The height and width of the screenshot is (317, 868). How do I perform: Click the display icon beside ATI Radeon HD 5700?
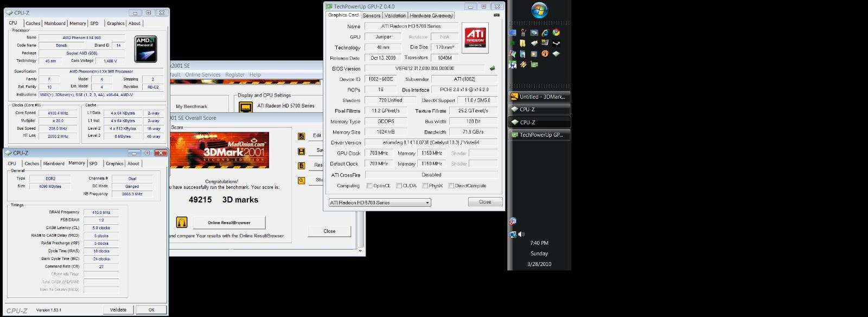(x=246, y=107)
